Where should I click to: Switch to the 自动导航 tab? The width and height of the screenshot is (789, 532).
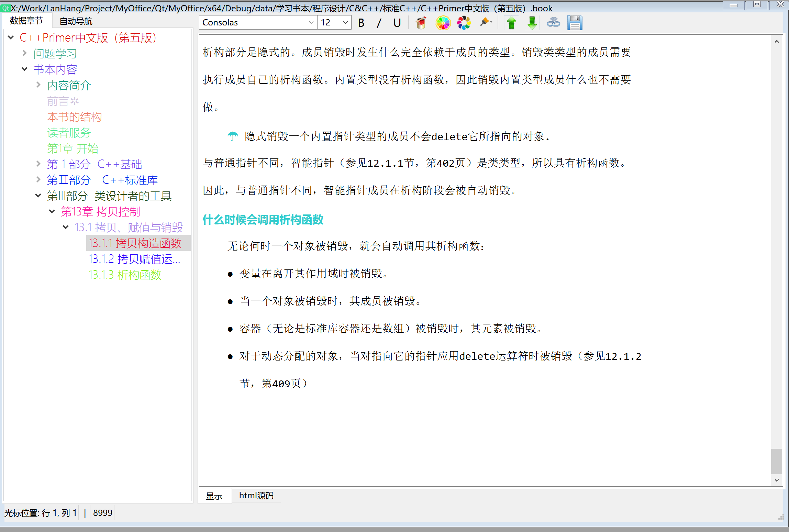(x=76, y=21)
